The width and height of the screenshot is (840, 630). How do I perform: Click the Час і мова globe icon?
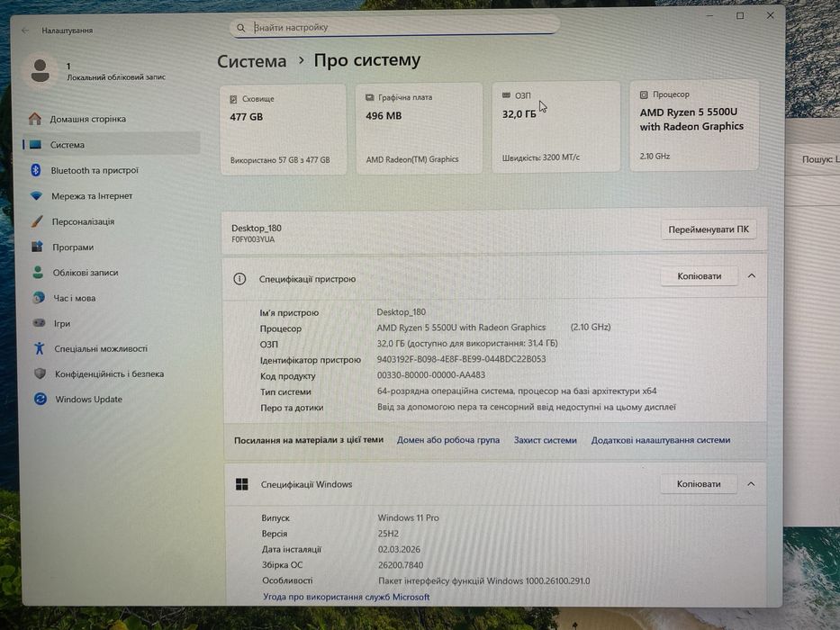coord(38,298)
